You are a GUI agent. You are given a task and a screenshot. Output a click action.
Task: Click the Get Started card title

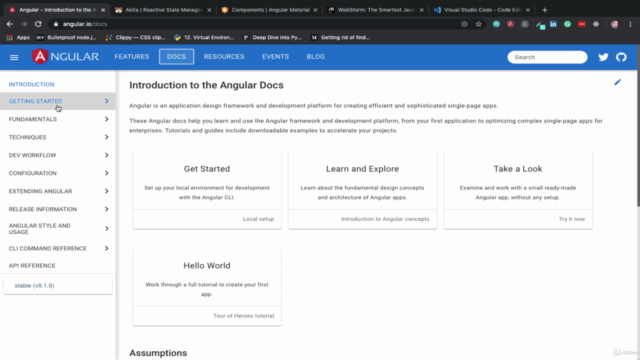[207, 169]
